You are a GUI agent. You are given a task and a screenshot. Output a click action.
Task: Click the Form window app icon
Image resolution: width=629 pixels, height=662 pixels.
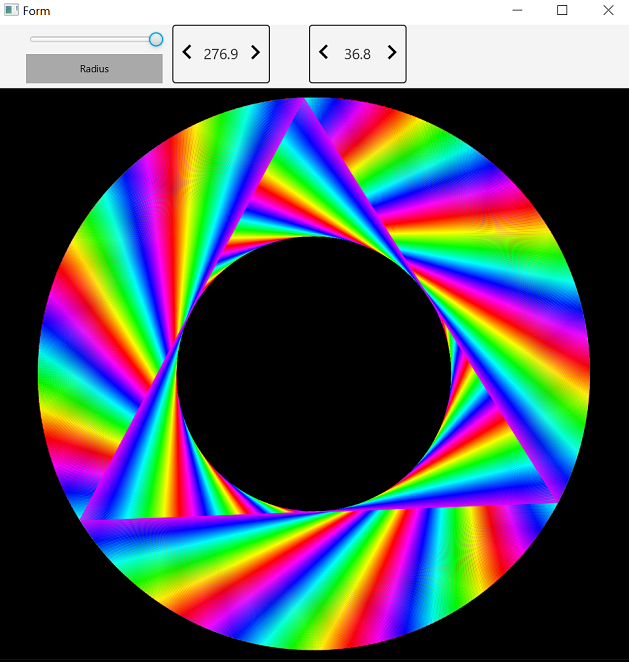click(x=11, y=10)
